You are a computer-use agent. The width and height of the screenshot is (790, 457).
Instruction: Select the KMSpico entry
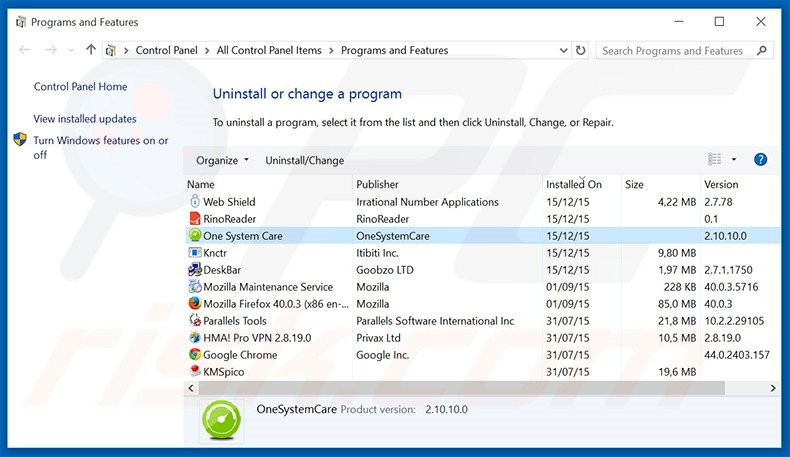click(224, 372)
